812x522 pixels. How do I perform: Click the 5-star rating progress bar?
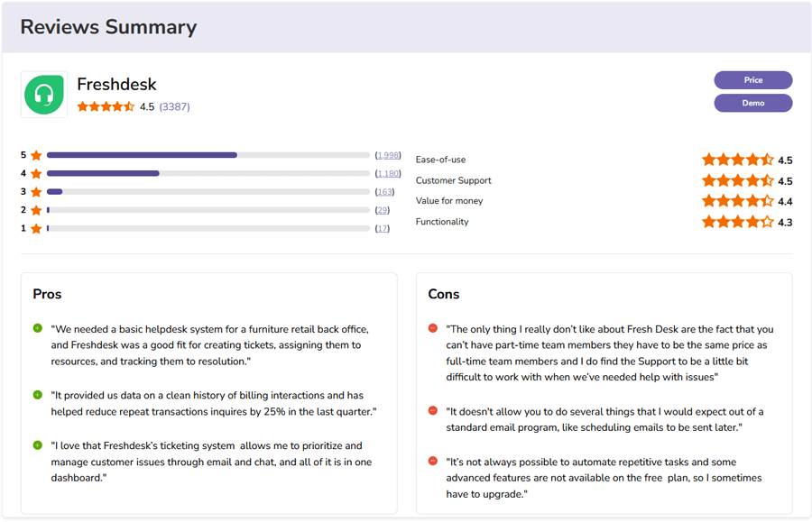[208, 155]
